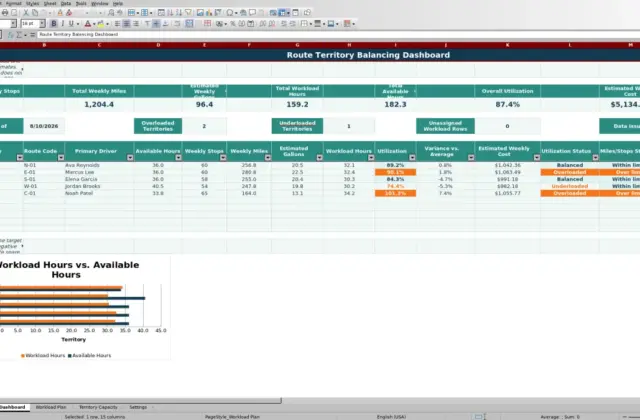
Task: Open Utilization Status filter dropdown
Action: [x=596, y=158]
